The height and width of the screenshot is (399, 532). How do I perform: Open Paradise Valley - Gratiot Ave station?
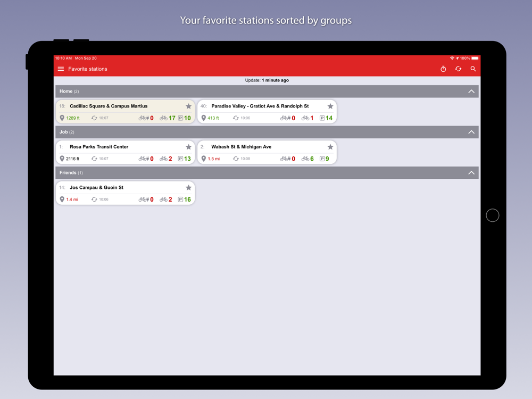[x=267, y=112]
